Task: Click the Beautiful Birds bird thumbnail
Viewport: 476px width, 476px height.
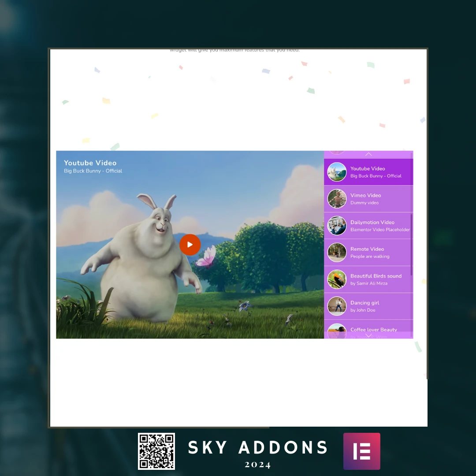Action: point(337,279)
